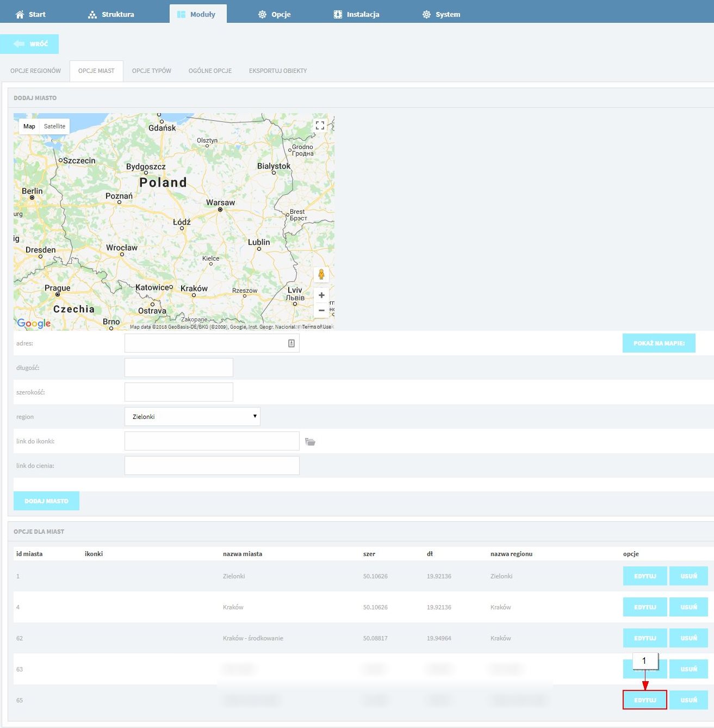
Task: Click USUŃ for Zielonki row
Action: (688, 576)
